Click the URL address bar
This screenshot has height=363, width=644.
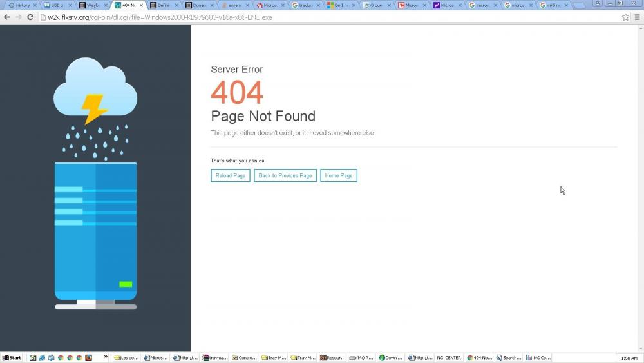point(322,17)
